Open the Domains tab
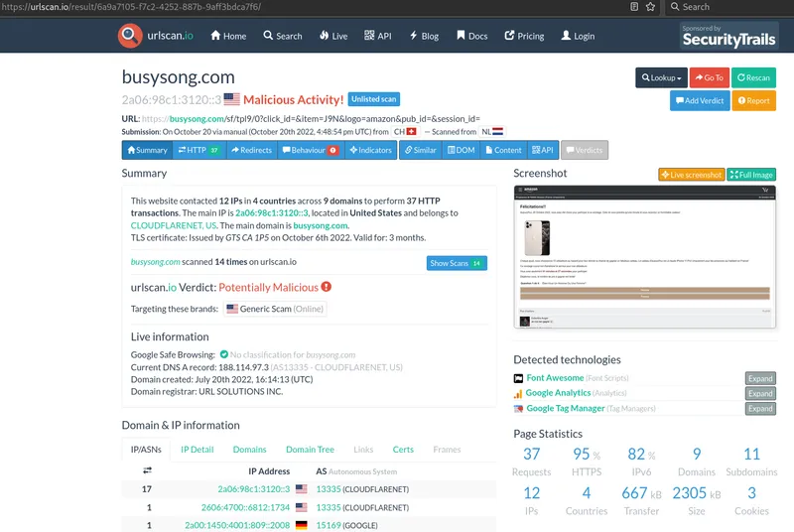The image size is (794, 532). 250,450
